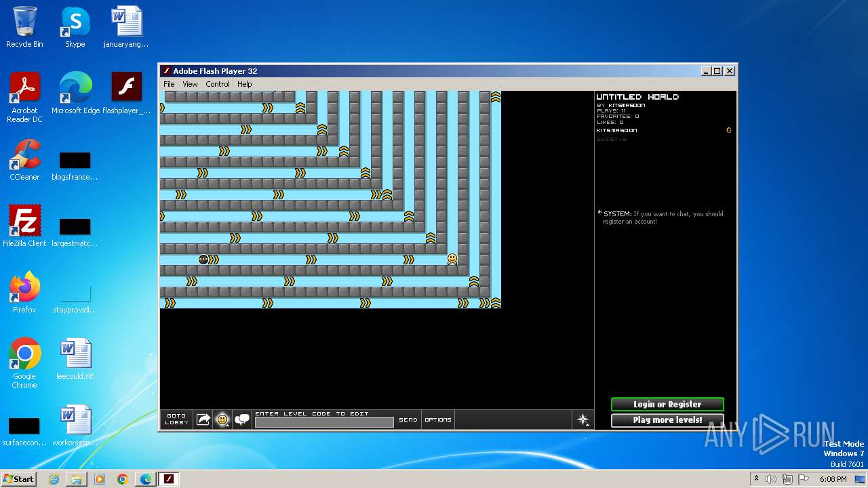The image size is (868, 488).
Task: Click the yellow smiley player in maze
Action: 452,259
